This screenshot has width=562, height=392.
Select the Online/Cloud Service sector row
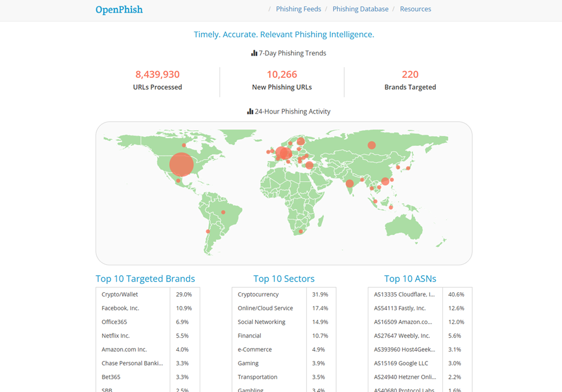coord(284,308)
